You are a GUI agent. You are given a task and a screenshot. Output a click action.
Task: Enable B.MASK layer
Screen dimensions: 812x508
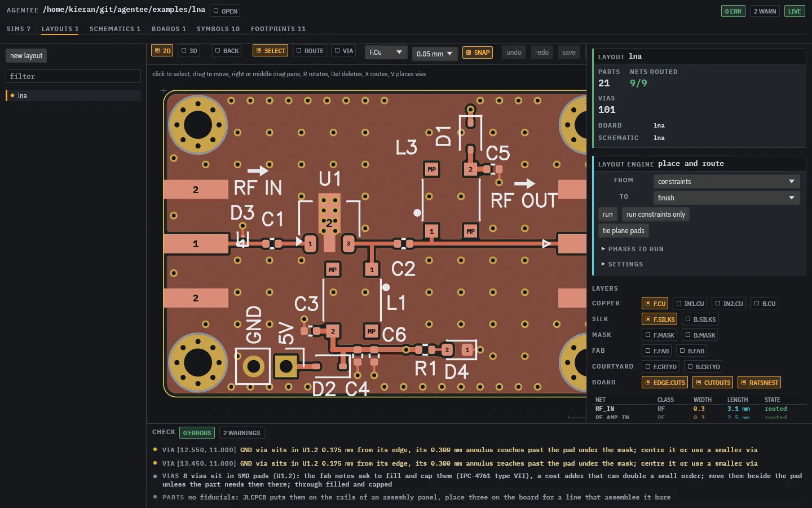click(x=700, y=335)
